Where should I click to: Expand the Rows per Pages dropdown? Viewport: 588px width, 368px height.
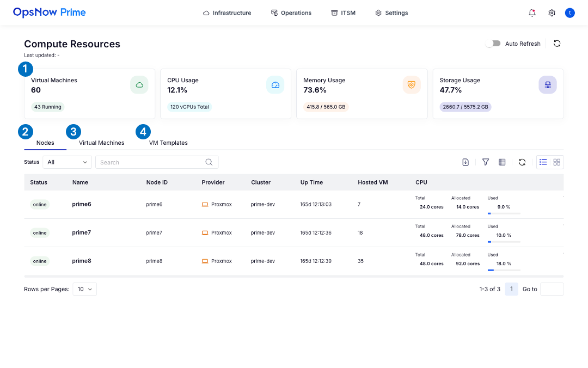click(x=85, y=289)
